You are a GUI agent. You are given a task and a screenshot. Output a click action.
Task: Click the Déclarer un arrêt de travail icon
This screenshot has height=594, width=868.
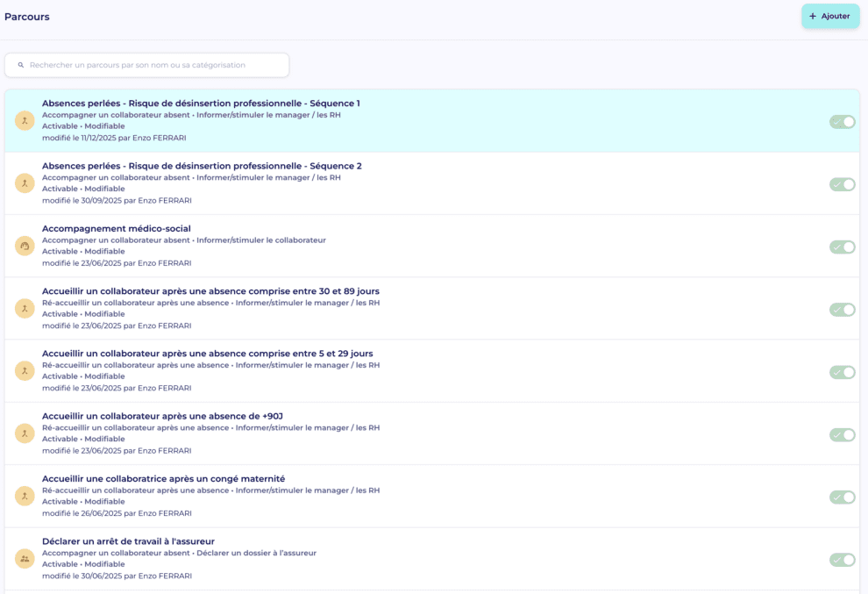25,559
